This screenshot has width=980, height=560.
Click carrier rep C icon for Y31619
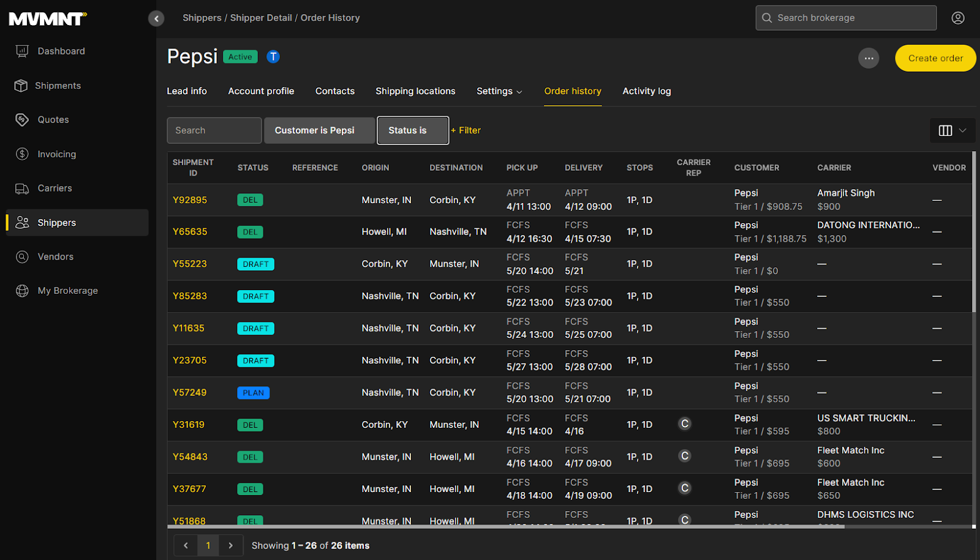pos(685,424)
